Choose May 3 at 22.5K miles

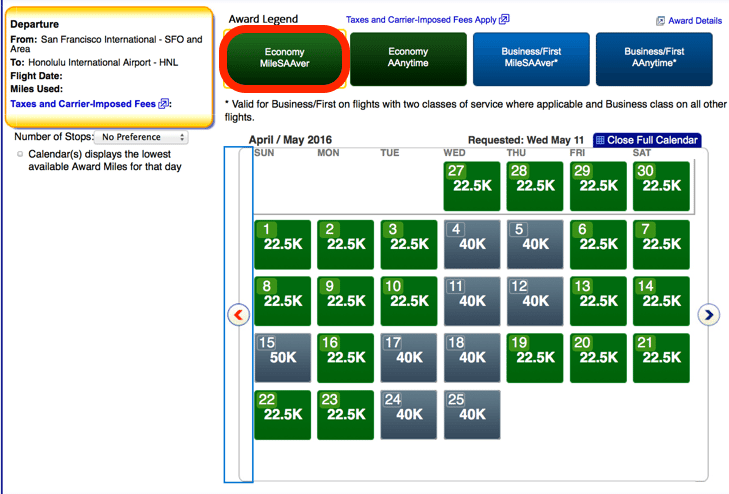pos(409,244)
